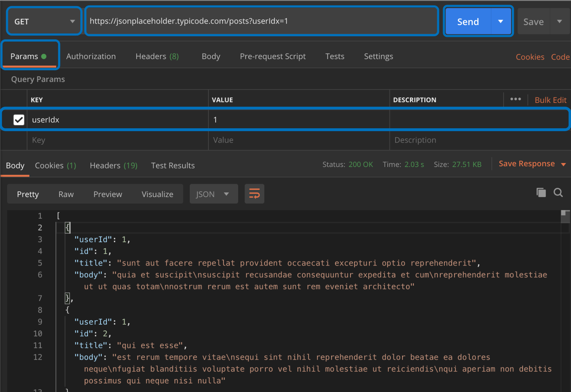The width and height of the screenshot is (571, 392).
Task: Select the Preview view
Action: click(108, 194)
